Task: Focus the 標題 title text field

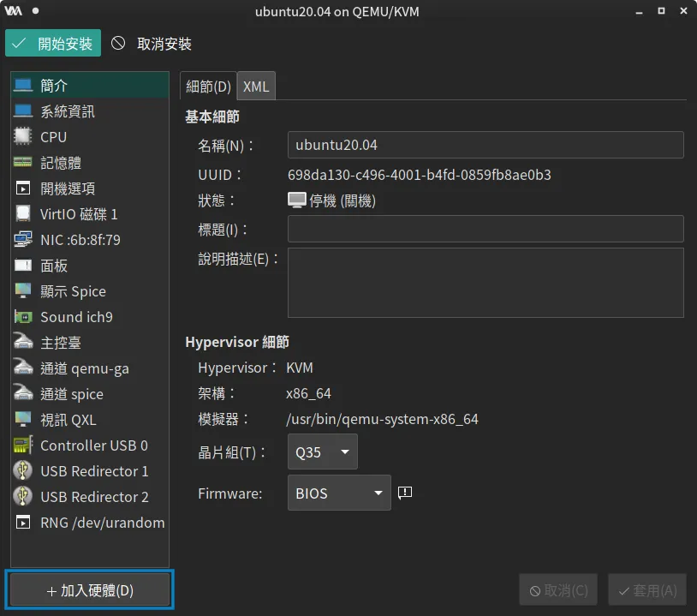Action: pyautogui.click(x=485, y=229)
